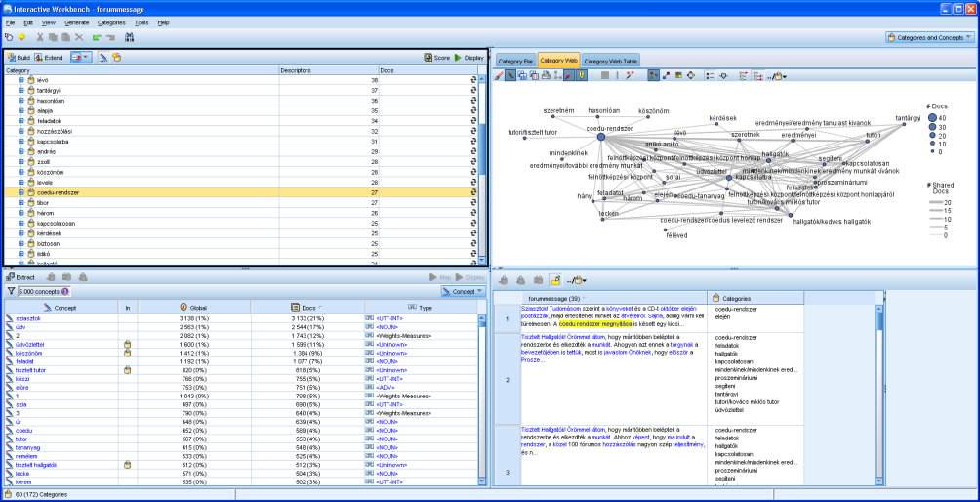Expand the feladatok category node
The height and width of the screenshot is (502, 980).
[x=20, y=121]
